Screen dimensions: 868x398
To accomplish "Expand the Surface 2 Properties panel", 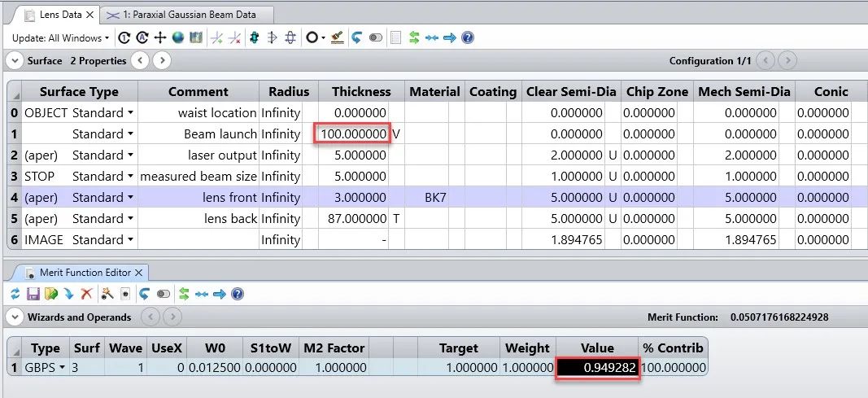I will (15, 60).
